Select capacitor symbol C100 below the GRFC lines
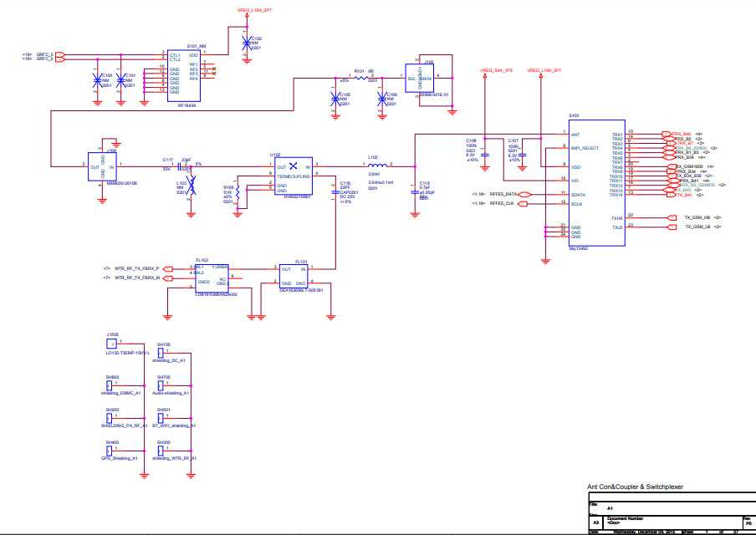Viewport: 756px width, 535px height. (98, 80)
